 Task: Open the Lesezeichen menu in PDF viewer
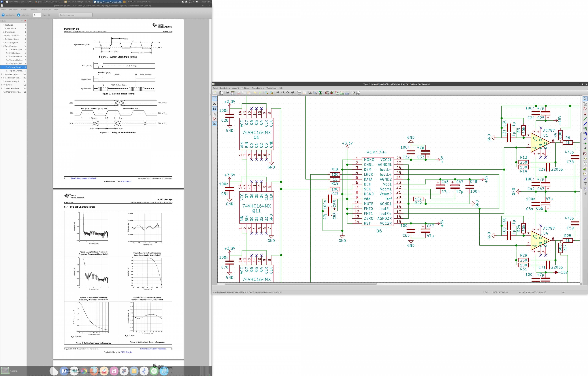(46, 9)
